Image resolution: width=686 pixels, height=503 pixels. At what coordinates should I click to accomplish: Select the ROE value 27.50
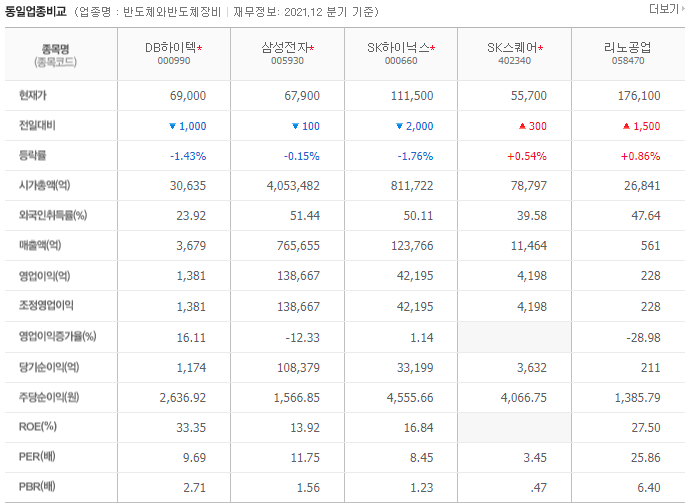pyautogui.click(x=646, y=428)
